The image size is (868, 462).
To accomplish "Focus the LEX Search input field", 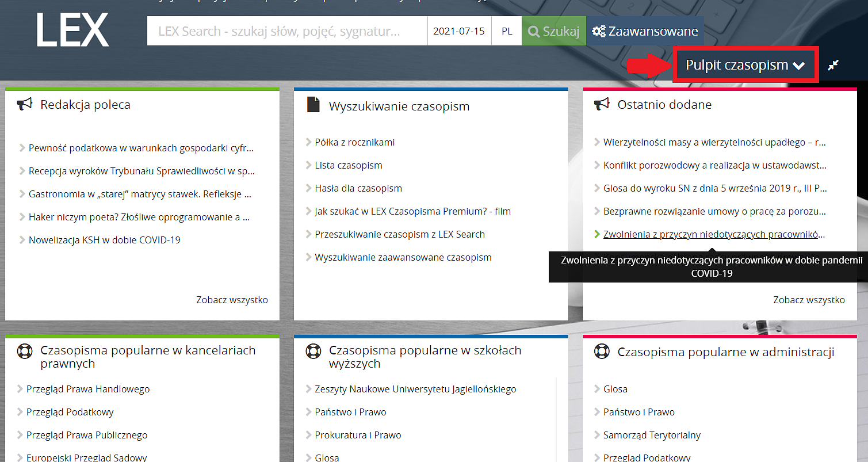I will (287, 31).
